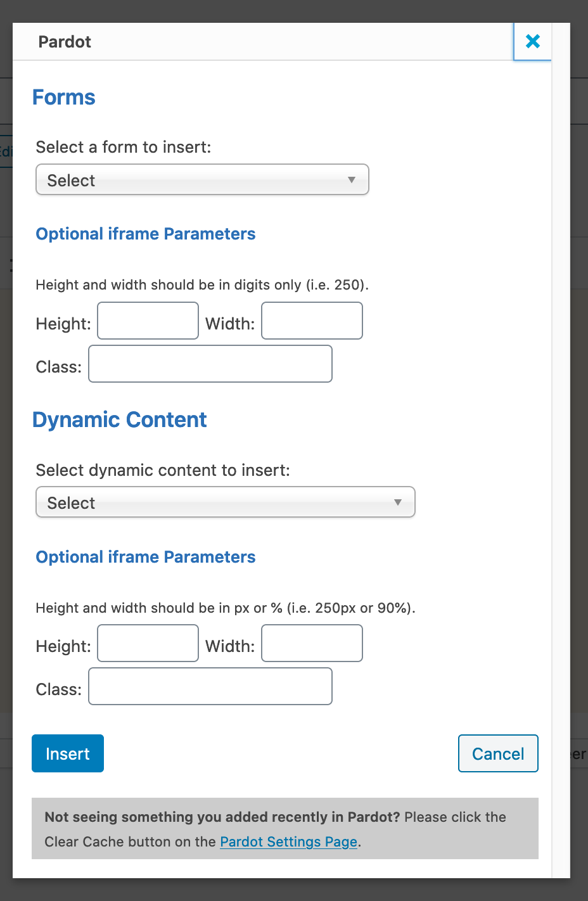Close the Pardot modal dialog

[x=532, y=41]
